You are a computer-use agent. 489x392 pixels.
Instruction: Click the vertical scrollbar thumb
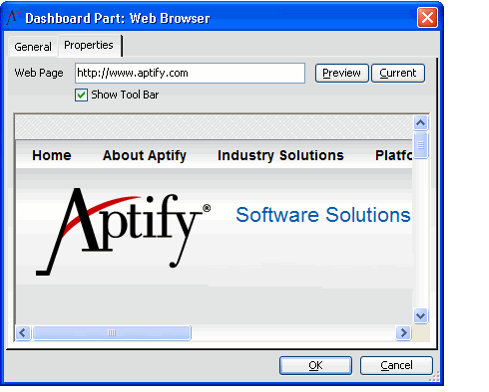pos(420,145)
